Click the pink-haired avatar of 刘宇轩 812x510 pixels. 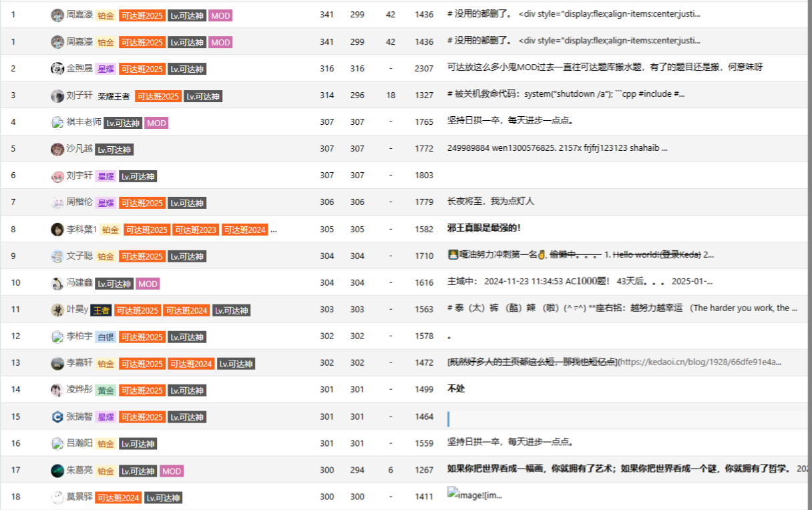coord(57,176)
